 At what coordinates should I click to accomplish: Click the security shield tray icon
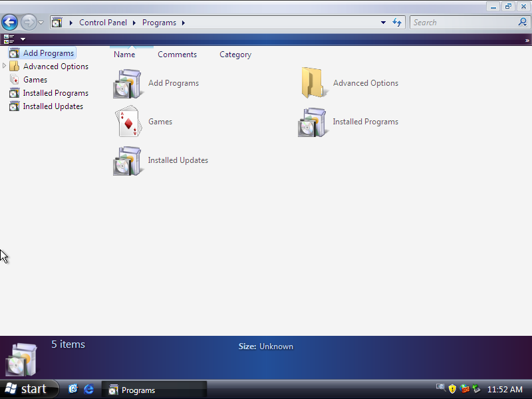tap(452, 389)
